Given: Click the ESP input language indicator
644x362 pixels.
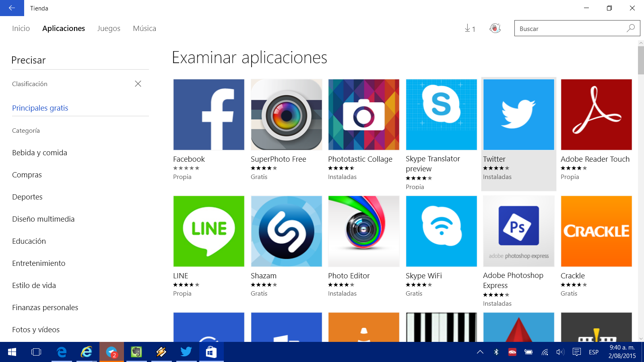Looking at the screenshot, I should coord(594,352).
